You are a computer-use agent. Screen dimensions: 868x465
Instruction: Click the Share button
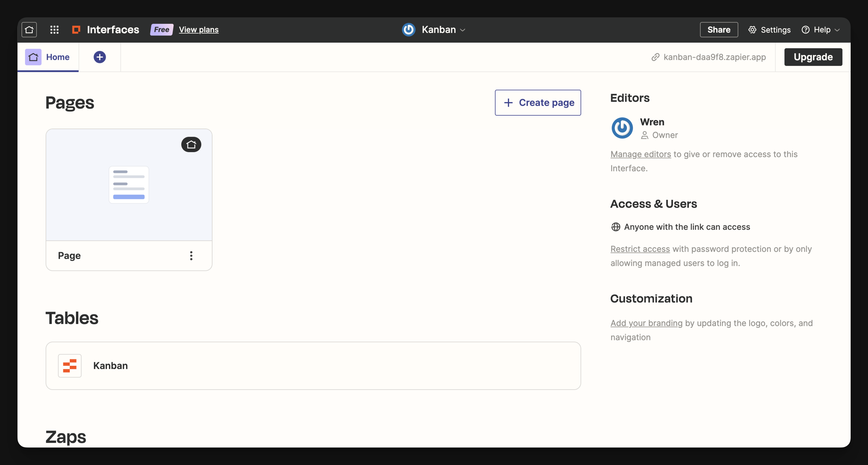click(719, 30)
